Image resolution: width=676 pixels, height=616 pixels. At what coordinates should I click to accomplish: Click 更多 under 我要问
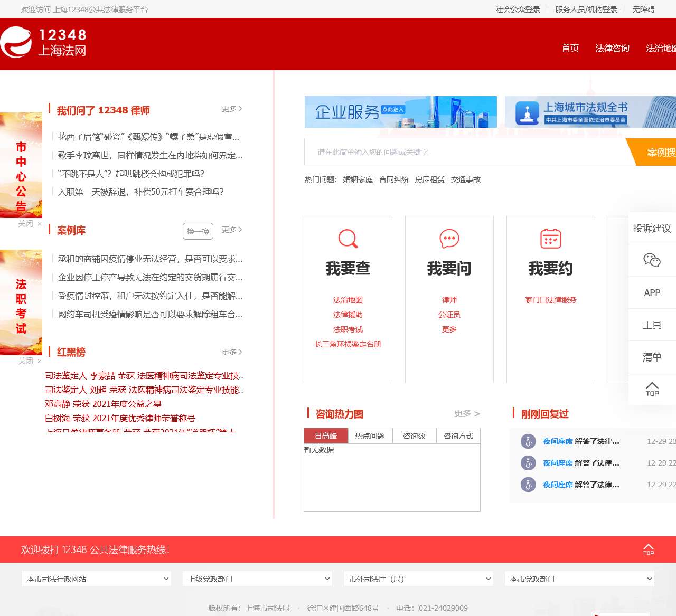[449, 329]
